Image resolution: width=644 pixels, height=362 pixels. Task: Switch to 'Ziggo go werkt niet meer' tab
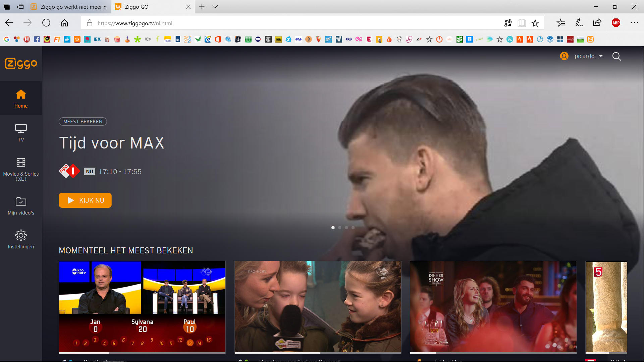coord(70,7)
